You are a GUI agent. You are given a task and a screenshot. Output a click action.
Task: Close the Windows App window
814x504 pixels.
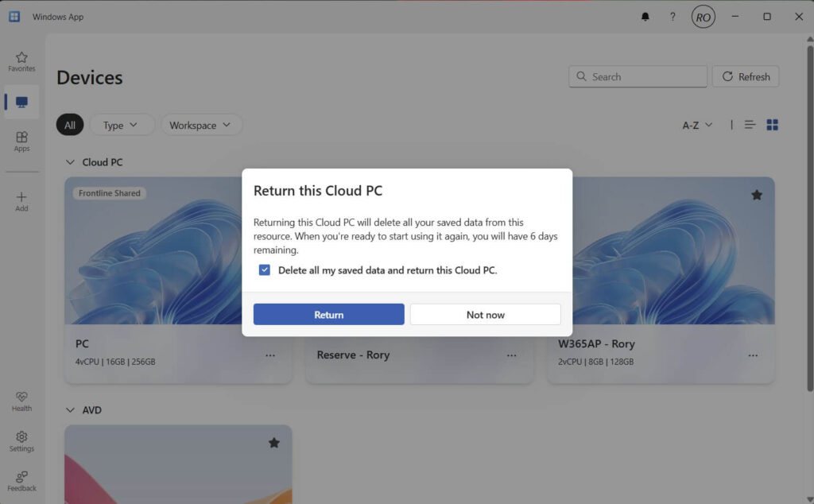[799, 17]
